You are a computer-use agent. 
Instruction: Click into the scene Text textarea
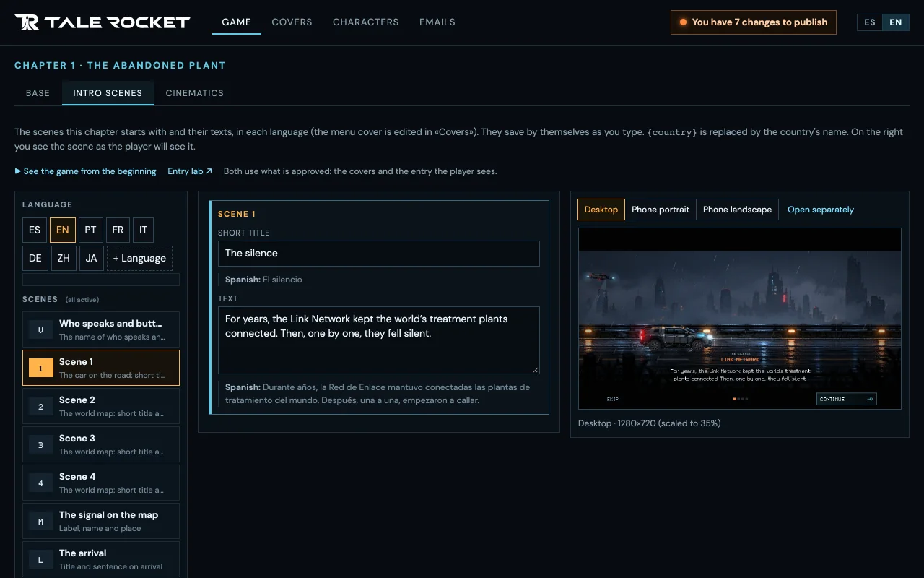coord(379,340)
